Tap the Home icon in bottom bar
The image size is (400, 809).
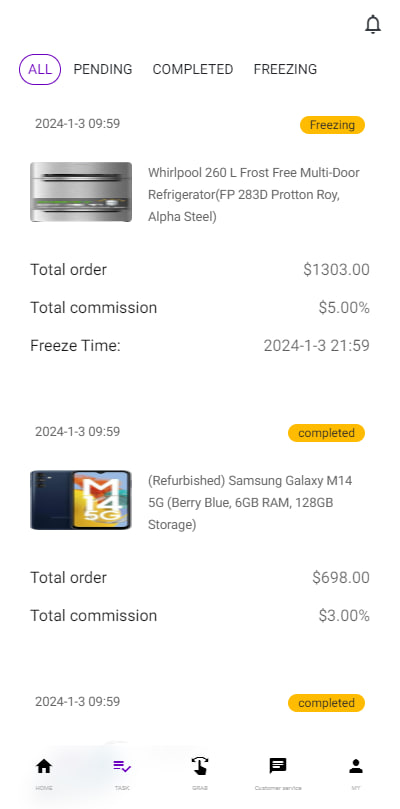(44, 766)
